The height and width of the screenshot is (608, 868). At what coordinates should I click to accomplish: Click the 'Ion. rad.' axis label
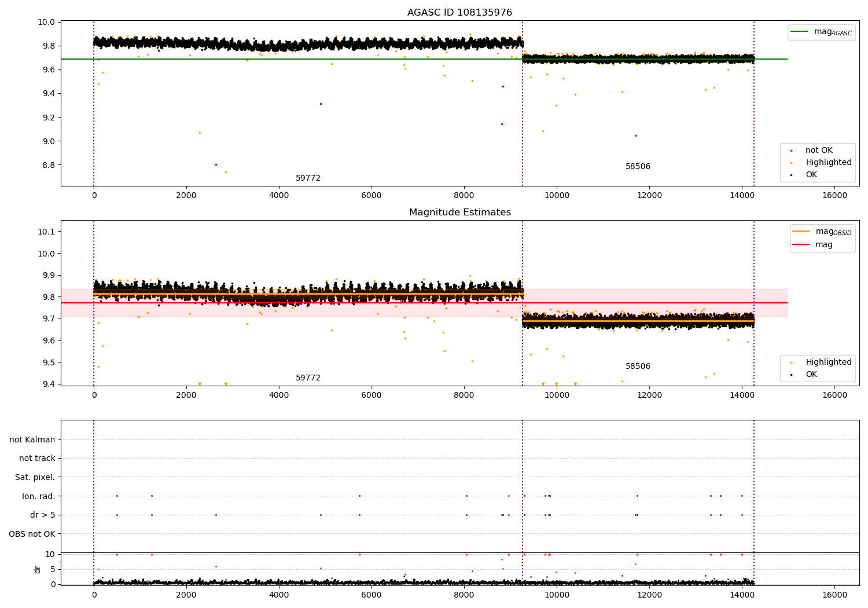click(39, 497)
